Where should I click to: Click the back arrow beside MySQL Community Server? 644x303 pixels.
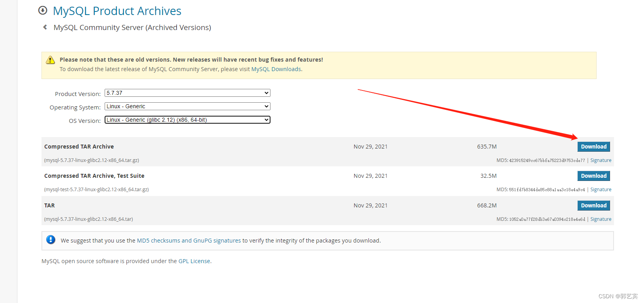point(45,27)
